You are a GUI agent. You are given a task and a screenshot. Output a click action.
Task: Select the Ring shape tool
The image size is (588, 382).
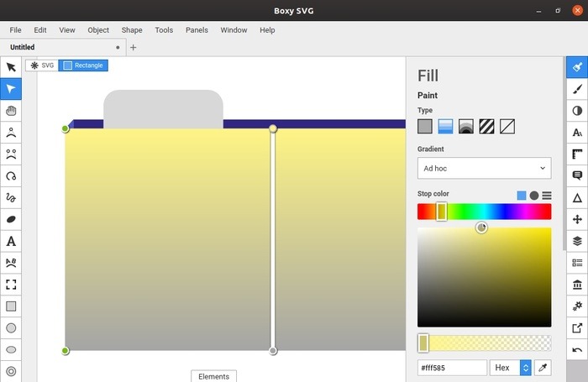tap(11, 371)
